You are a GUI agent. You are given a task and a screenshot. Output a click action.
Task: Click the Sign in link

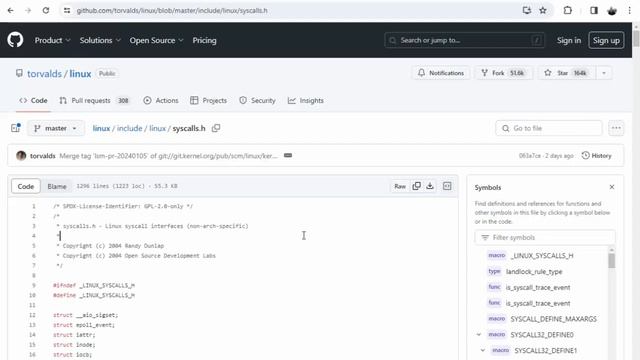569,40
